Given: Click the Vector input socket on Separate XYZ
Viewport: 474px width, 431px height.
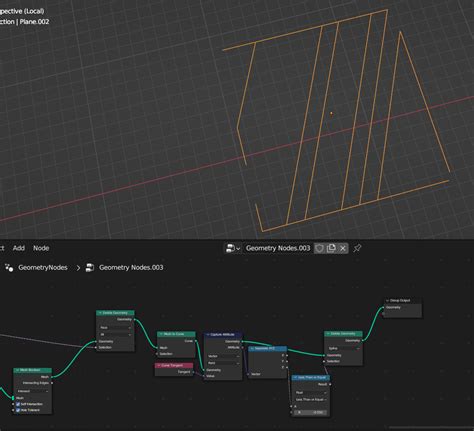Looking at the screenshot, I should (249, 374).
